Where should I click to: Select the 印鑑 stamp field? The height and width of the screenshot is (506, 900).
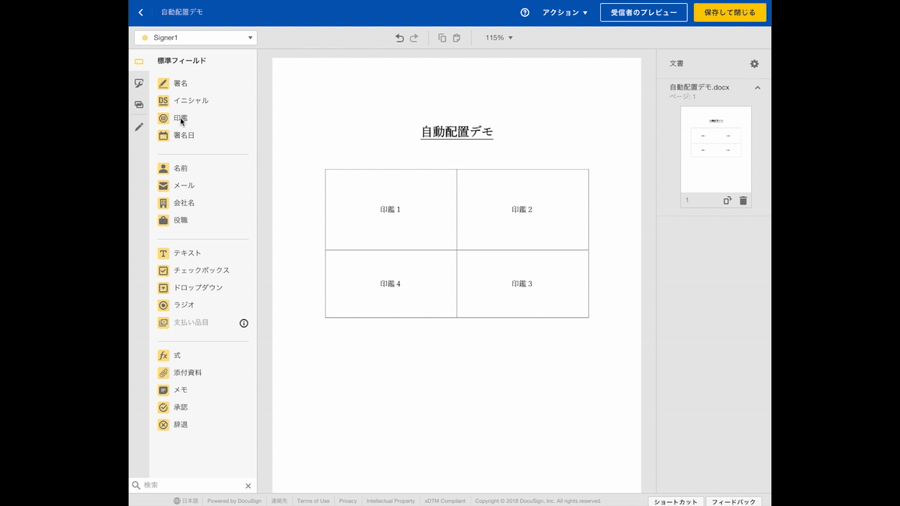coord(173,118)
